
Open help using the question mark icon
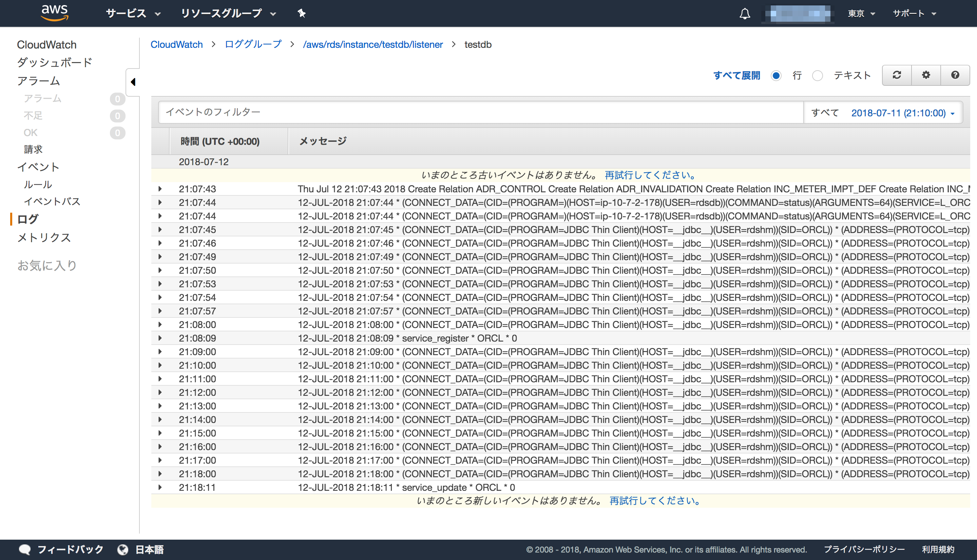click(956, 75)
